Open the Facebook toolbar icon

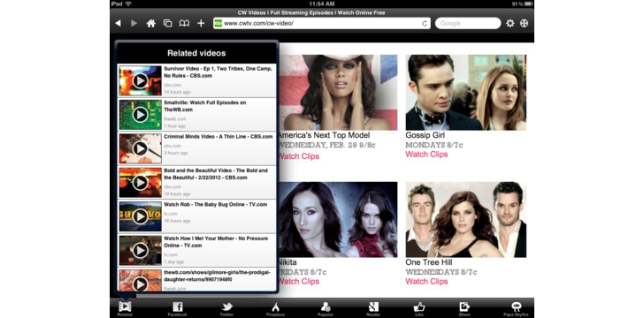(x=178, y=308)
